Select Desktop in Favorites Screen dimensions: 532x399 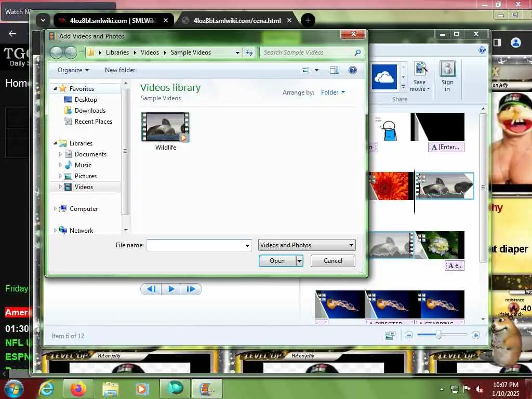[x=86, y=99]
